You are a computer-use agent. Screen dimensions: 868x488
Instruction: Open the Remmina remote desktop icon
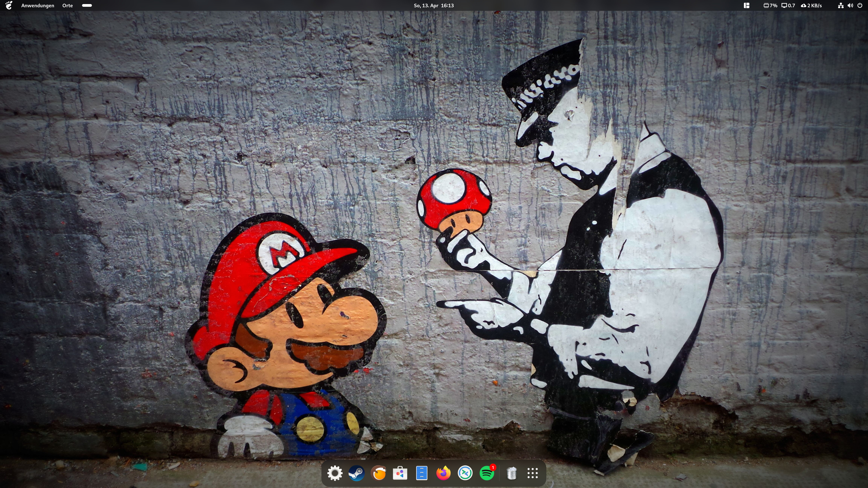click(465, 473)
